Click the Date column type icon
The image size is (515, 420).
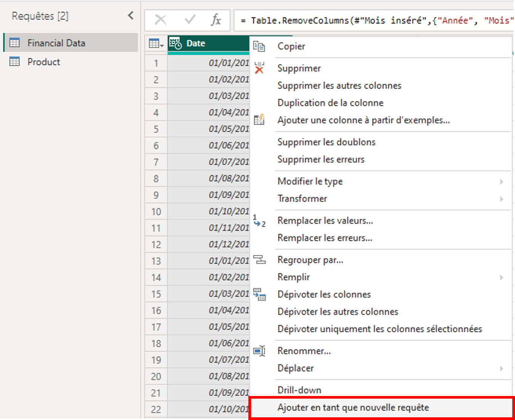175,43
